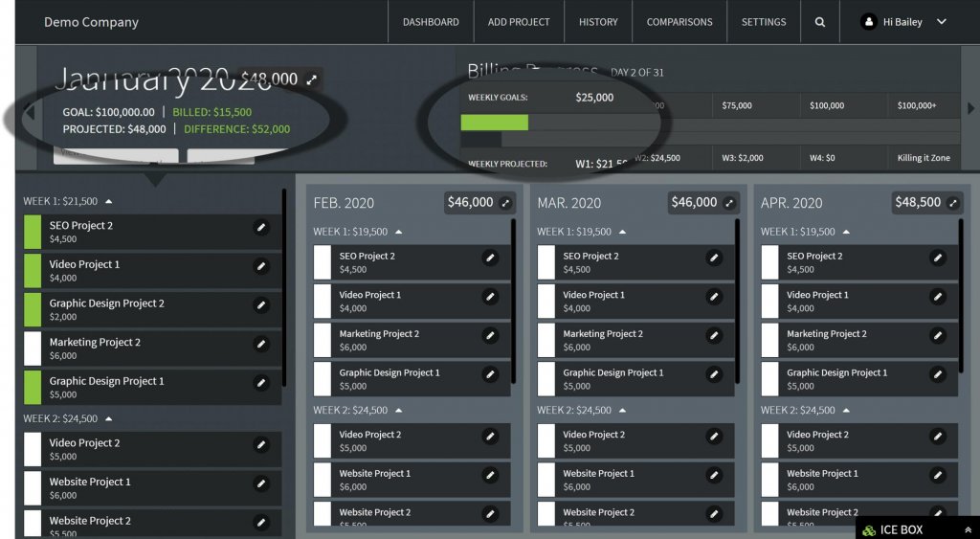Image resolution: width=980 pixels, height=539 pixels.
Task: Open the search magnifier icon in navbar
Action: coord(819,22)
